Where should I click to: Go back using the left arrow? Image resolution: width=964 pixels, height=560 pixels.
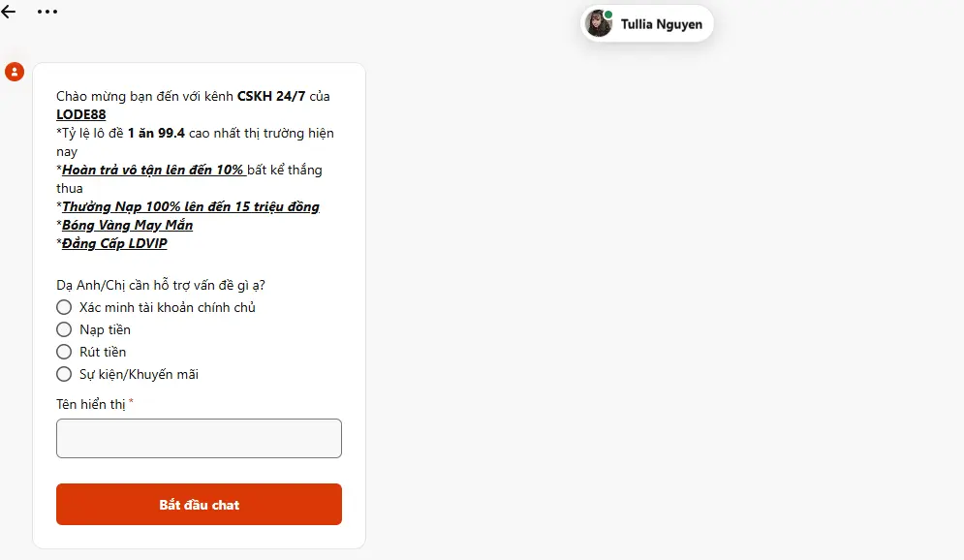(8, 11)
